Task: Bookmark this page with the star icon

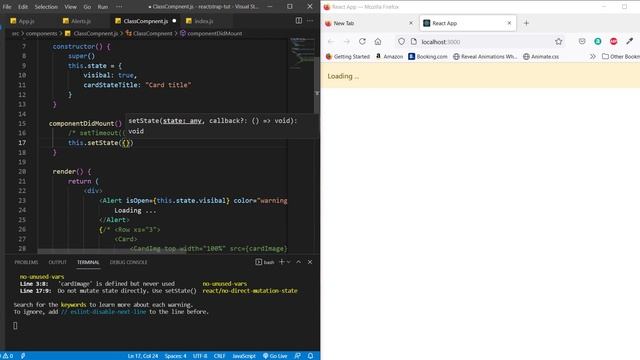Action: (559, 42)
